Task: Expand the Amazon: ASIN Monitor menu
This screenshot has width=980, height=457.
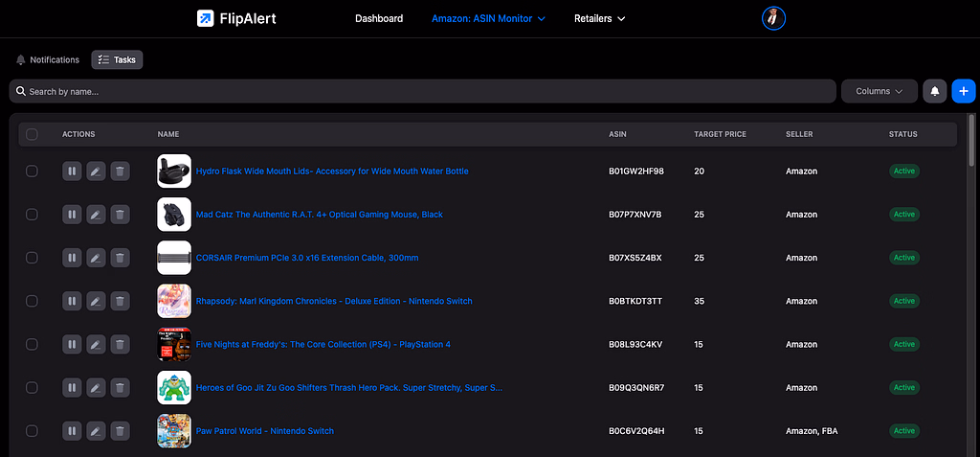Action: tap(488, 19)
